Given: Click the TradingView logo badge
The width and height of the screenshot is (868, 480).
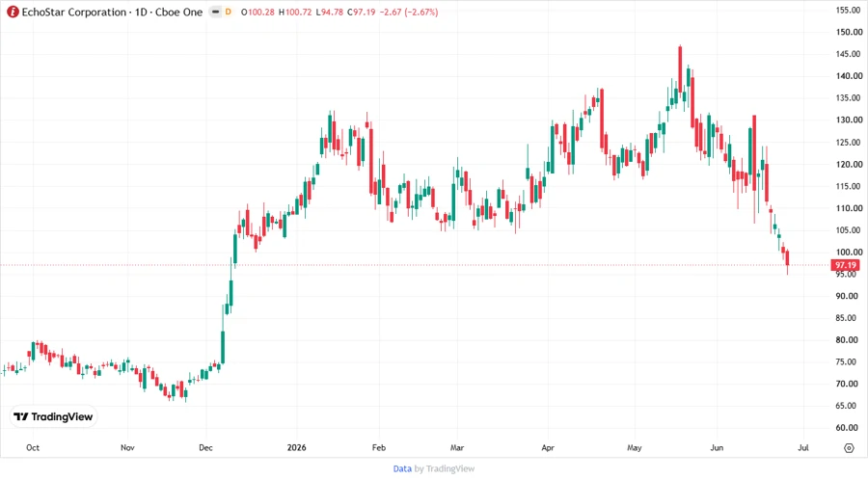Looking at the screenshot, I should coord(54,417).
